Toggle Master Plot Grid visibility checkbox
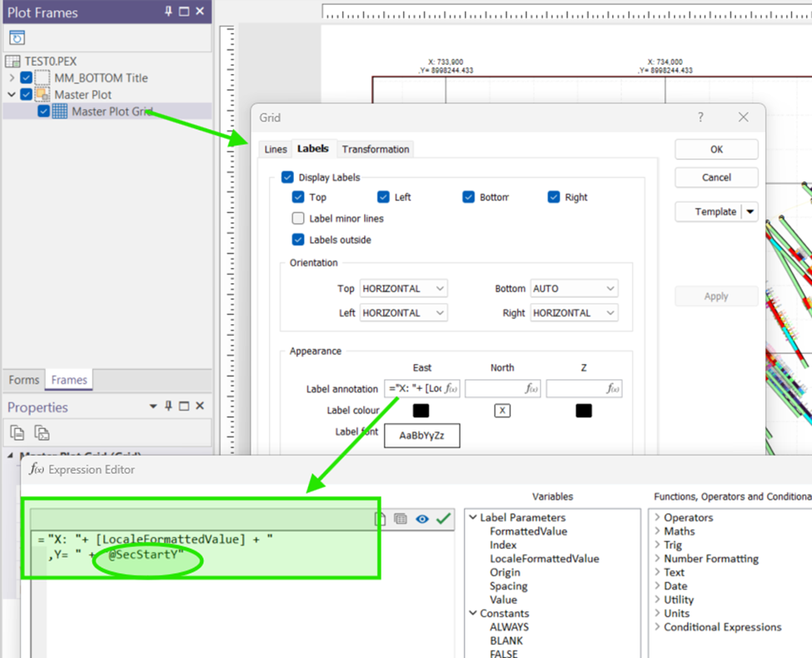 tap(43, 112)
